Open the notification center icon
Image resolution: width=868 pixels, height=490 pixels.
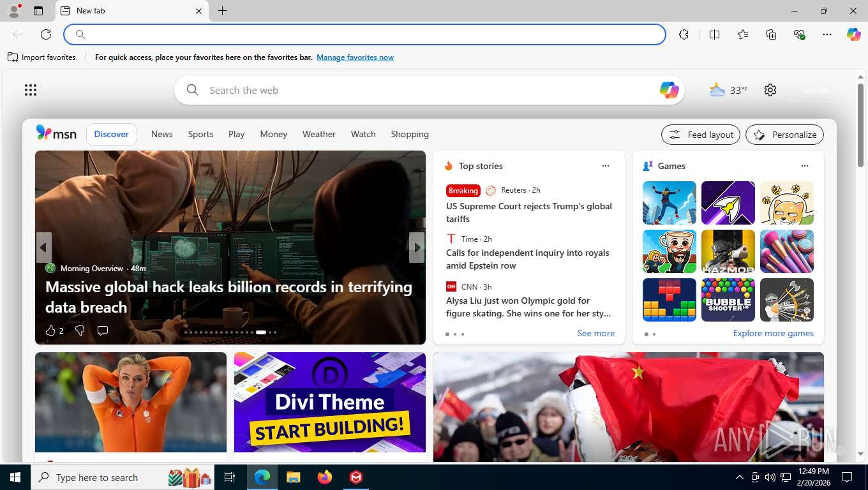(x=847, y=477)
